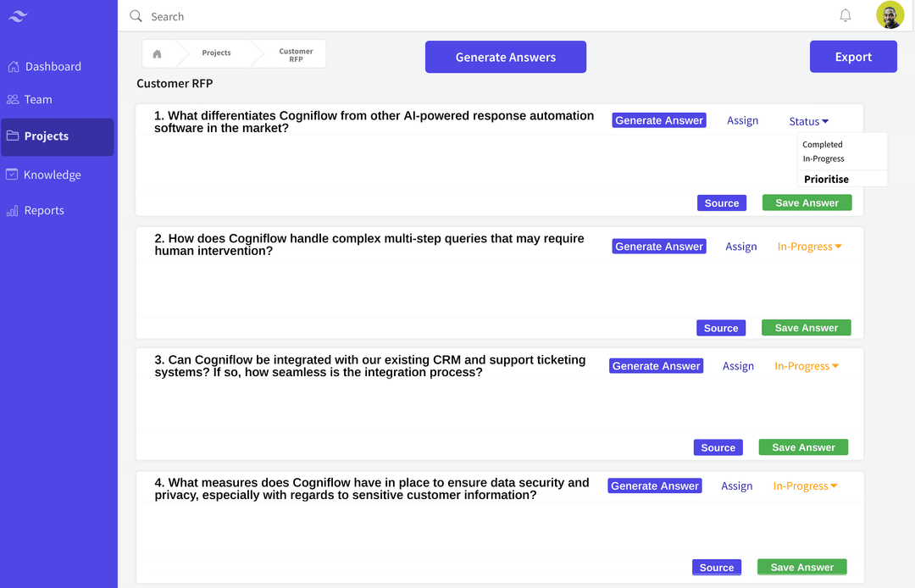Open the user profile avatar

click(890, 14)
